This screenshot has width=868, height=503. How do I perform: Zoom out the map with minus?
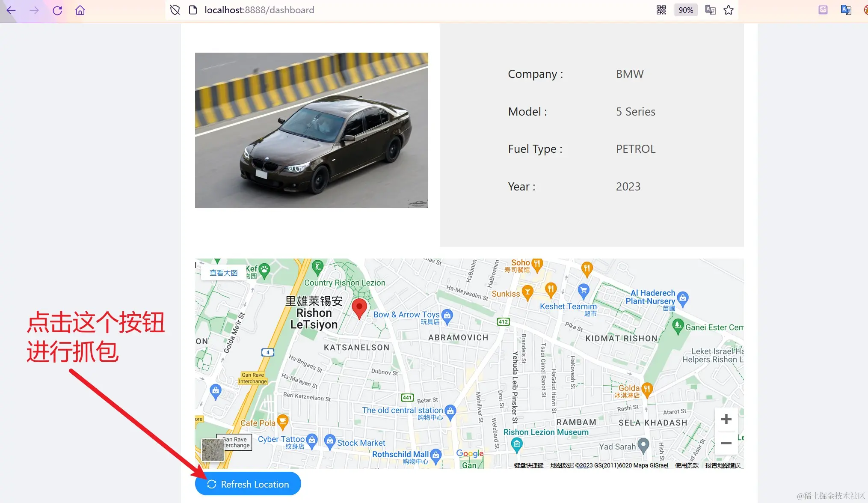(x=726, y=443)
